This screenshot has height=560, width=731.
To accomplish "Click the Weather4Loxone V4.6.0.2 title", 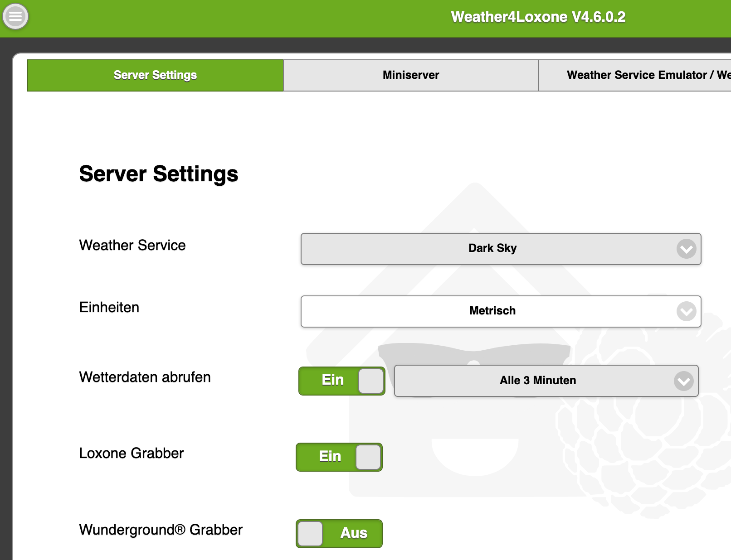I will 538,17.
